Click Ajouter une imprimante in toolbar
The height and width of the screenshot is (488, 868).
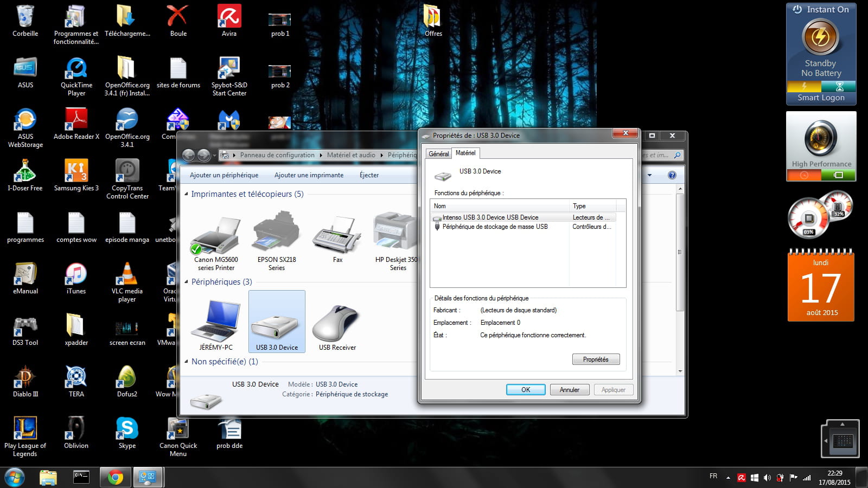309,175
